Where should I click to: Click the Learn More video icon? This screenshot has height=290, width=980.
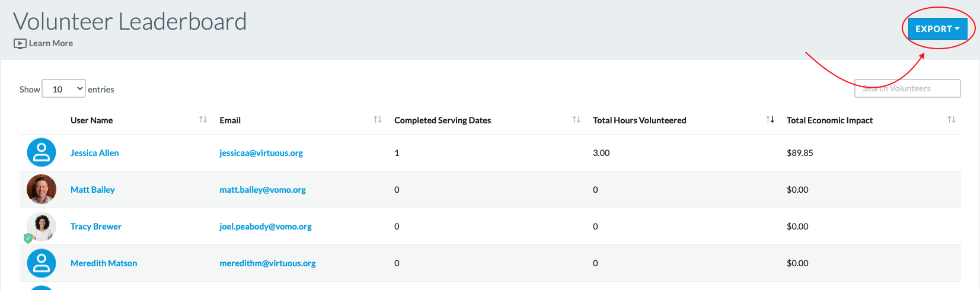(20, 44)
